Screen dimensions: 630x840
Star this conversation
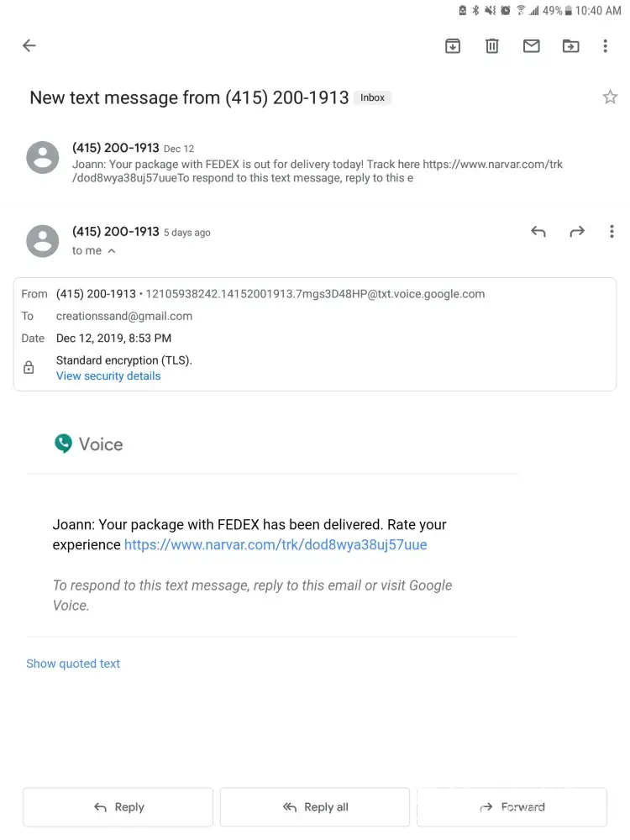[610, 97]
